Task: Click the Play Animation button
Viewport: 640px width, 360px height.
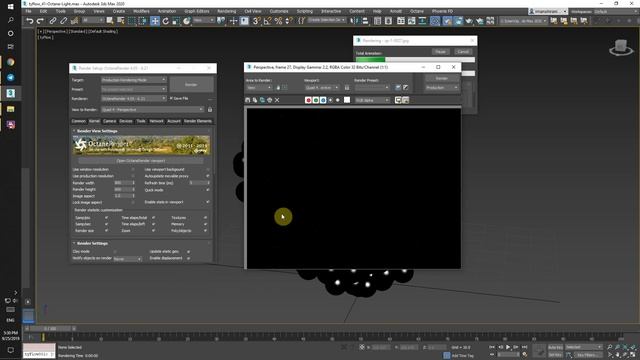Action: point(508,347)
